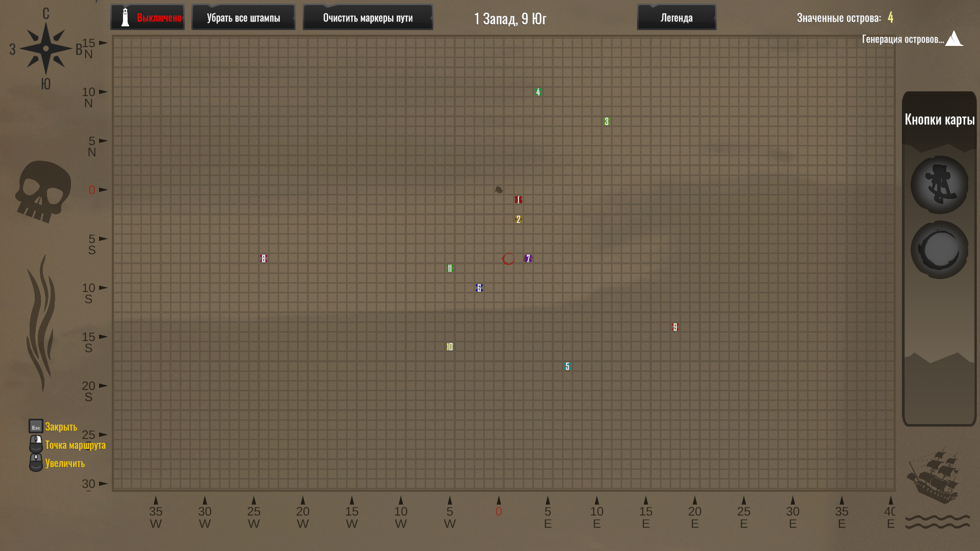Click the sextant map button
Image resolution: width=980 pixels, height=551 pixels.
(x=939, y=185)
